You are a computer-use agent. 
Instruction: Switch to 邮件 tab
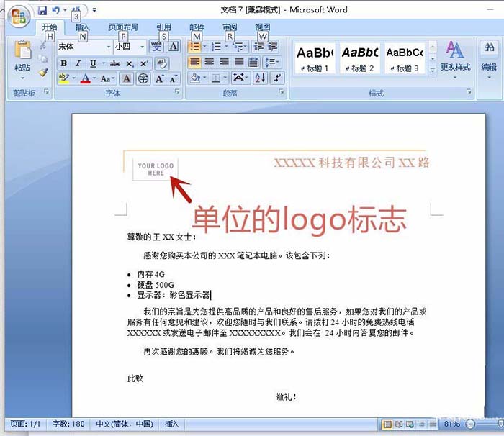coord(197,27)
